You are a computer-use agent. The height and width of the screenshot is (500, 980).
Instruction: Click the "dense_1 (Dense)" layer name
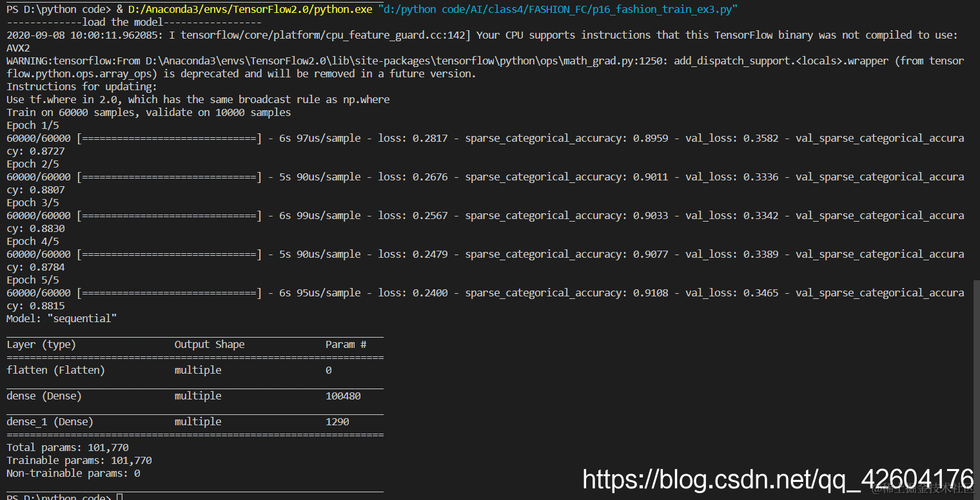coord(50,421)
